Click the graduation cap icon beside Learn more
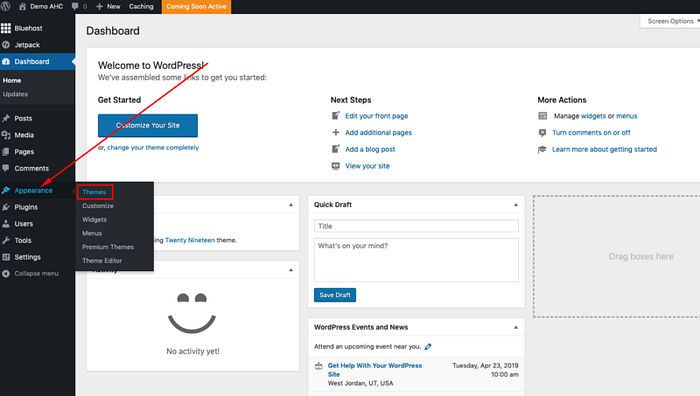 542,149
